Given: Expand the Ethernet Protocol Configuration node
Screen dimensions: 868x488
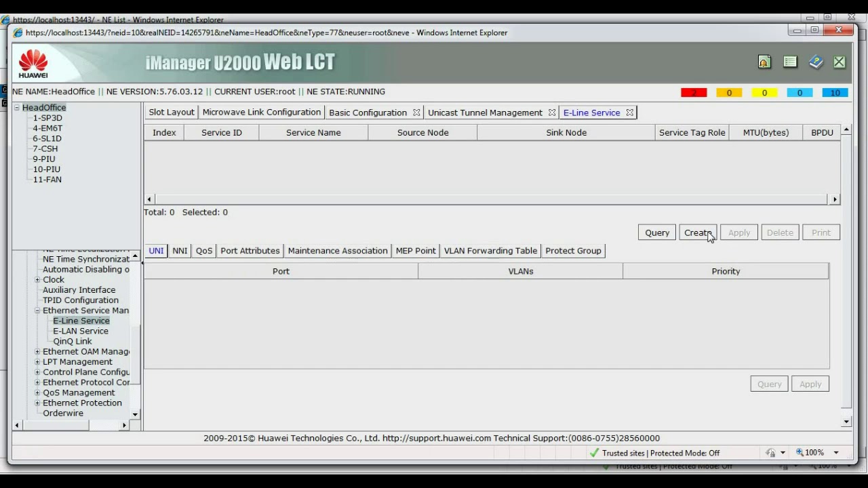Looking at the screenshot, I should [37, 382].
